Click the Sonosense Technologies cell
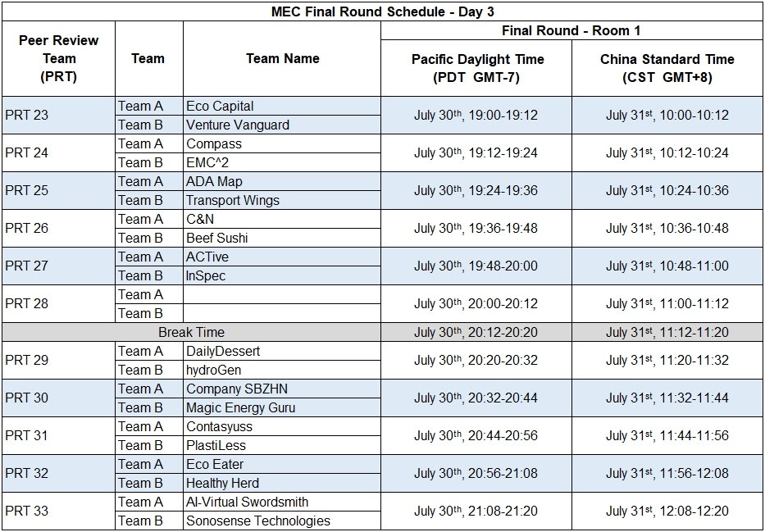765x532 pixels. click(281, 521)
